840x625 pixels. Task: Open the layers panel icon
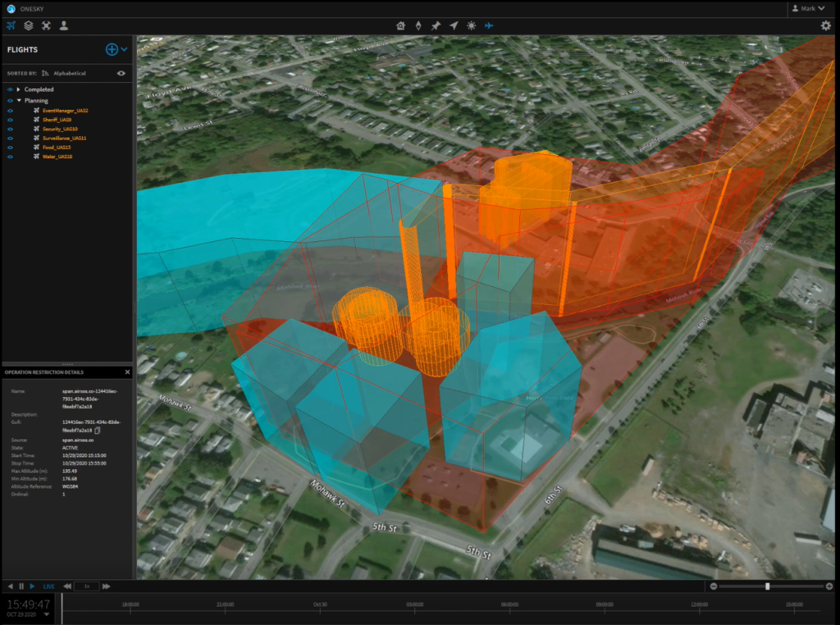point(29,25)
